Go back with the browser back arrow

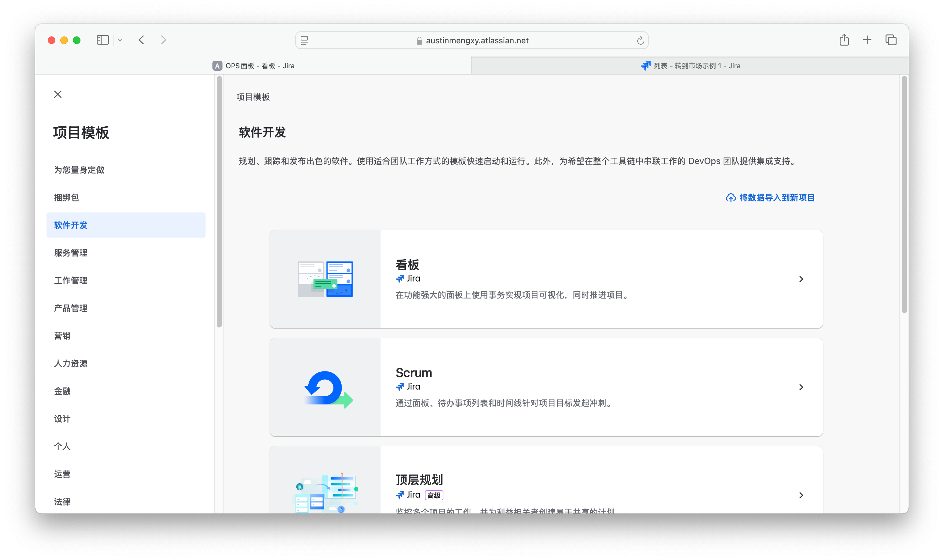tap(141, 40)
